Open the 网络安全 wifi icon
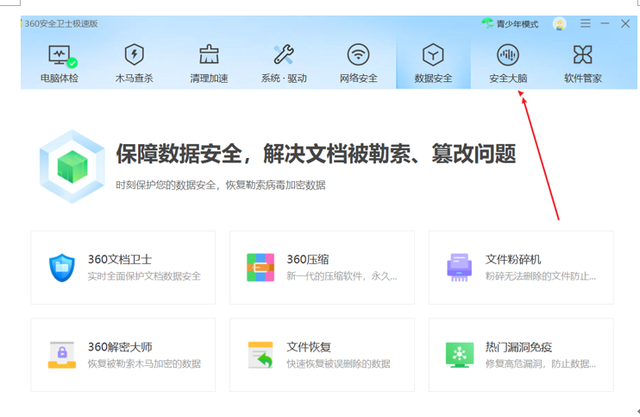Screen dimensions: 640x417 click(x=358, y=54)
